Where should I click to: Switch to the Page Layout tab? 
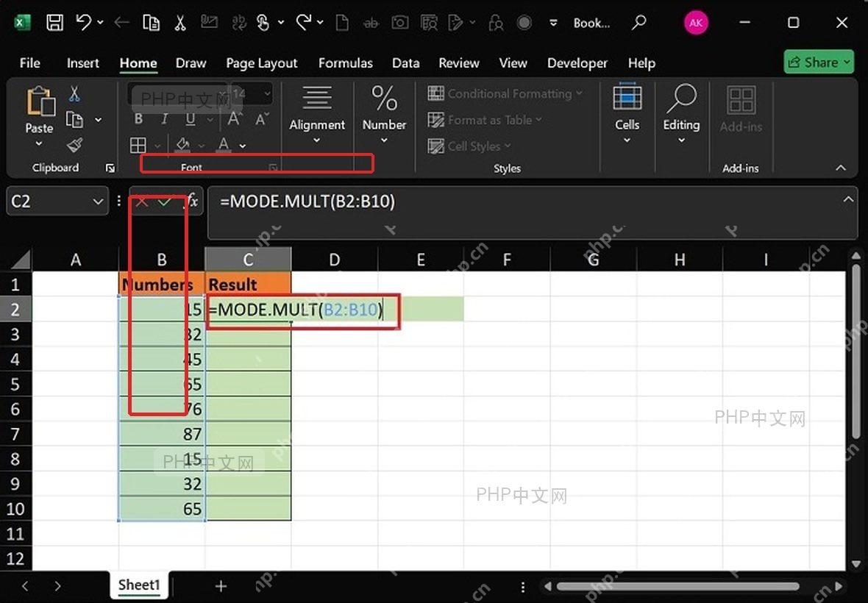[x=262, y=64]
